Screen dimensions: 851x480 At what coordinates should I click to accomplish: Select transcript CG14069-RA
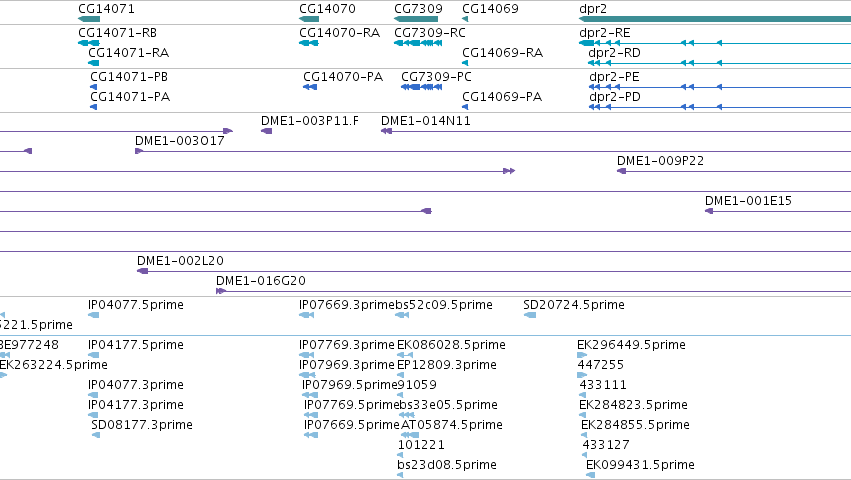[x=503, y=53]
